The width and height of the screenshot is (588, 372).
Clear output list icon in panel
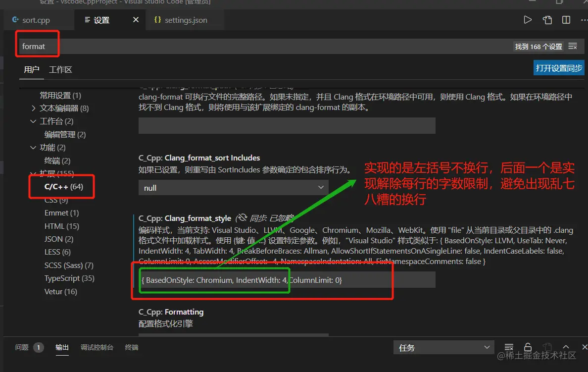tap(509, 347)
